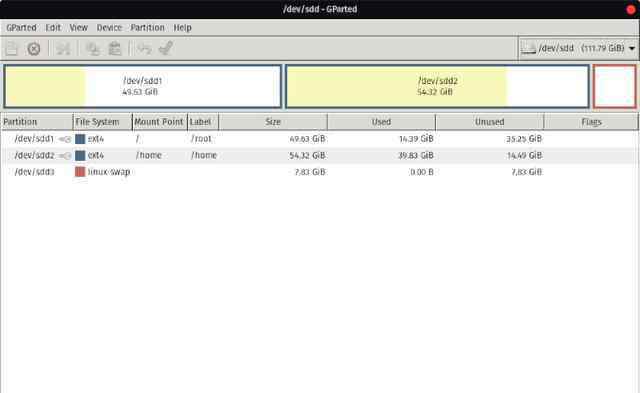640x393 pixels.
Task: Click the 49.63 GiB size cell
Action: coord(307,139)
